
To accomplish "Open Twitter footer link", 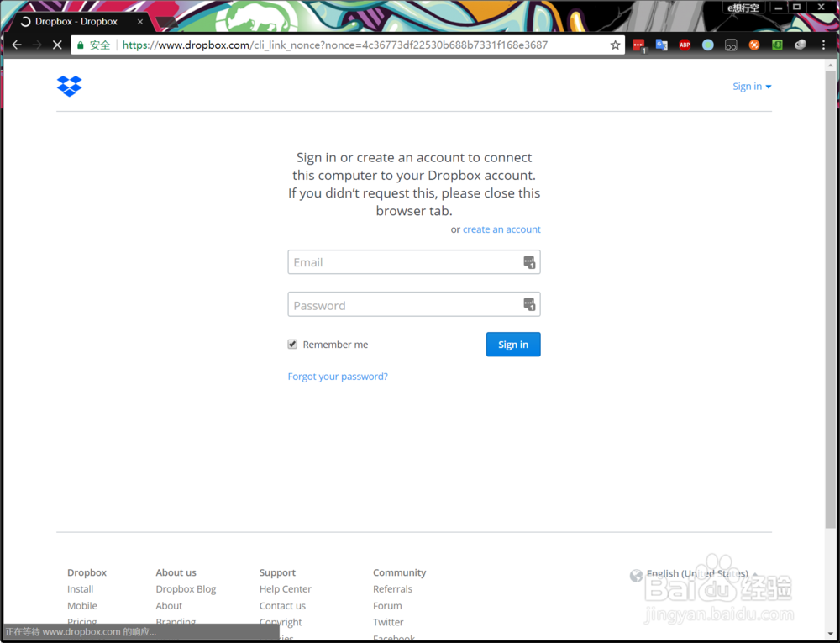I will pyautogui.click(x=388, y=622).
